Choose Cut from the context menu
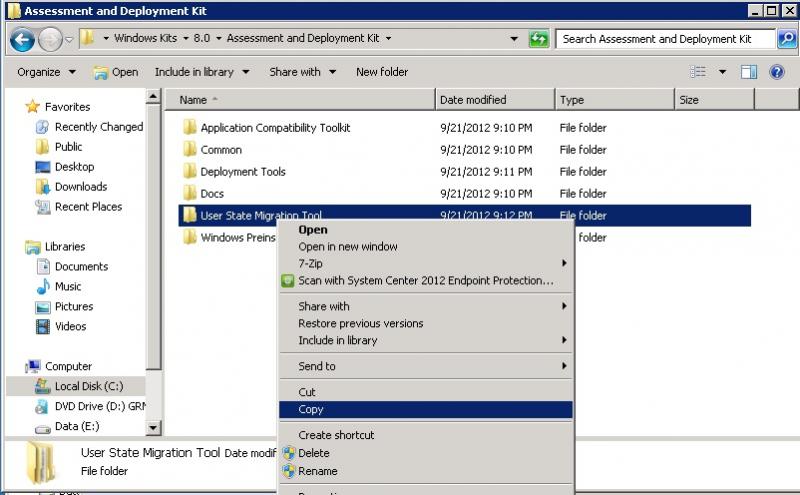 tap(426, 392)
